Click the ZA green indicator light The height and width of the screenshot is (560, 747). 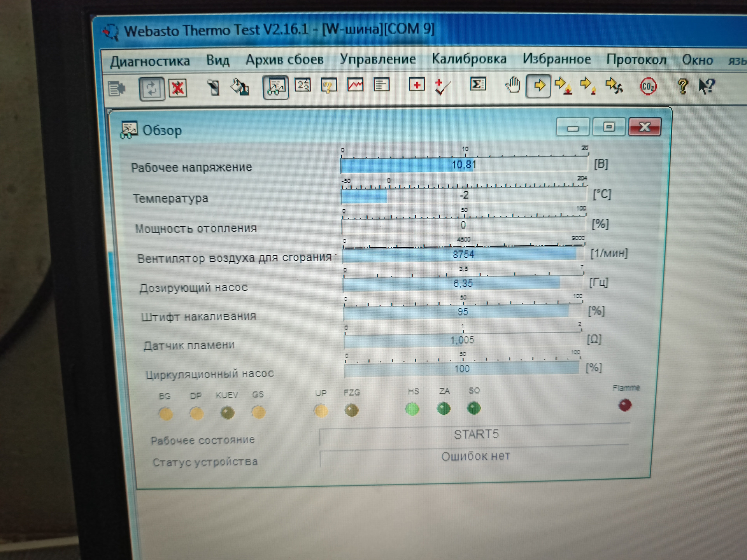point(444,408)
